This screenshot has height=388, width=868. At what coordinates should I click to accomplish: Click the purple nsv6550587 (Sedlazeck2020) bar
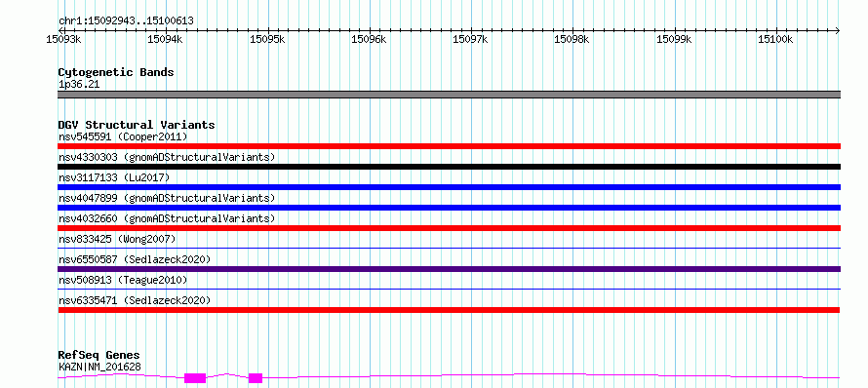[449, 269]
